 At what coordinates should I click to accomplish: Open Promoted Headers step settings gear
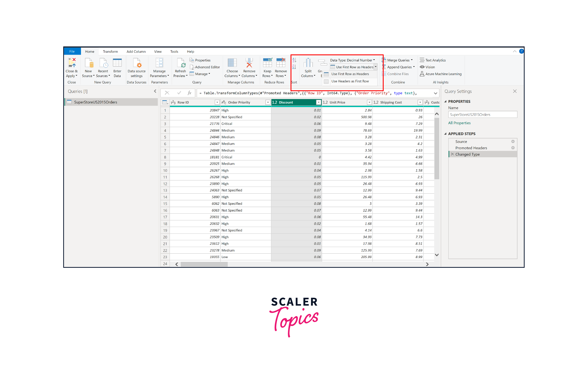[513, 148]
